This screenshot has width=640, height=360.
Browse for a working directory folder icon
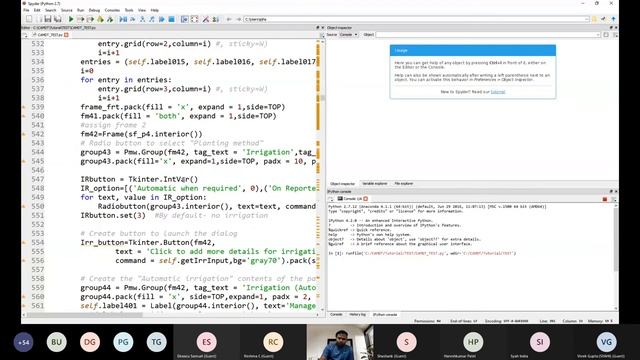[594, 19]
